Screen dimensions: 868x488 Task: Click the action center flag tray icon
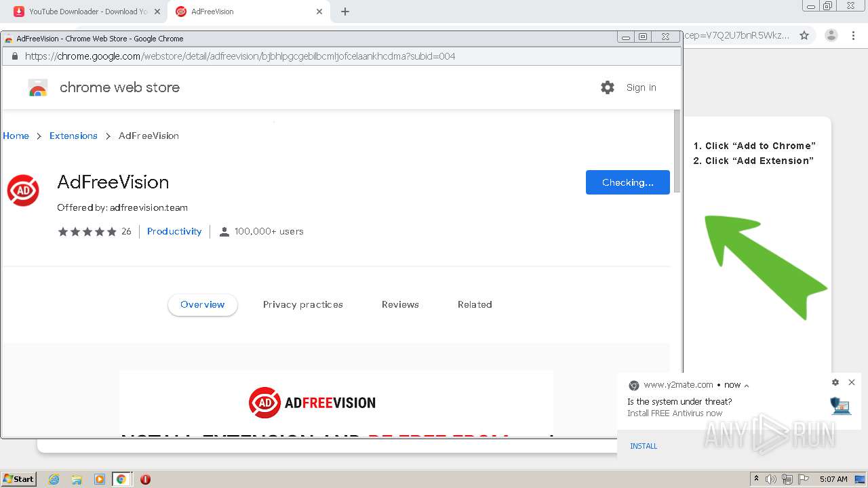(804, 479)
